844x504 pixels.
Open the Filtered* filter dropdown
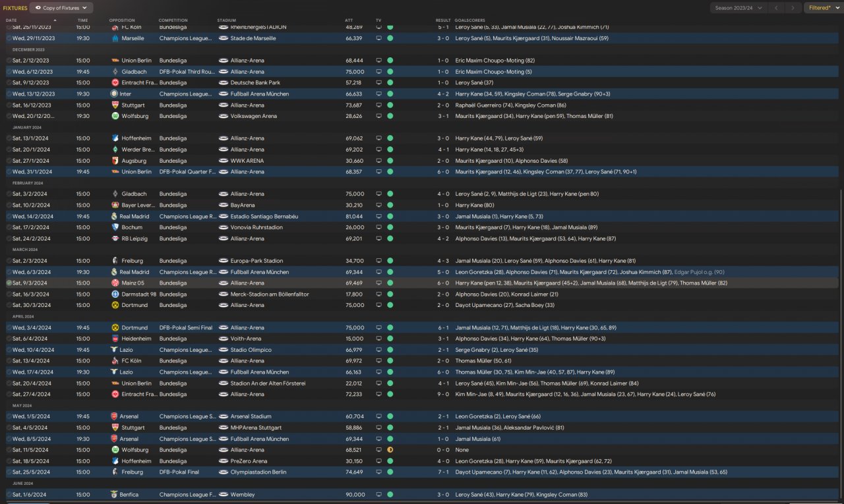[x=823, y=8]
